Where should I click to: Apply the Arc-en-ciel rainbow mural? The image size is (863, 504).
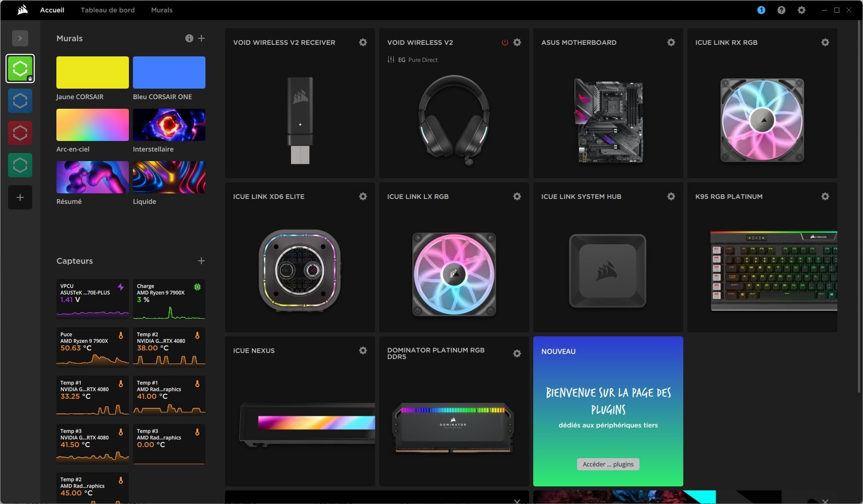click(93, 125)
